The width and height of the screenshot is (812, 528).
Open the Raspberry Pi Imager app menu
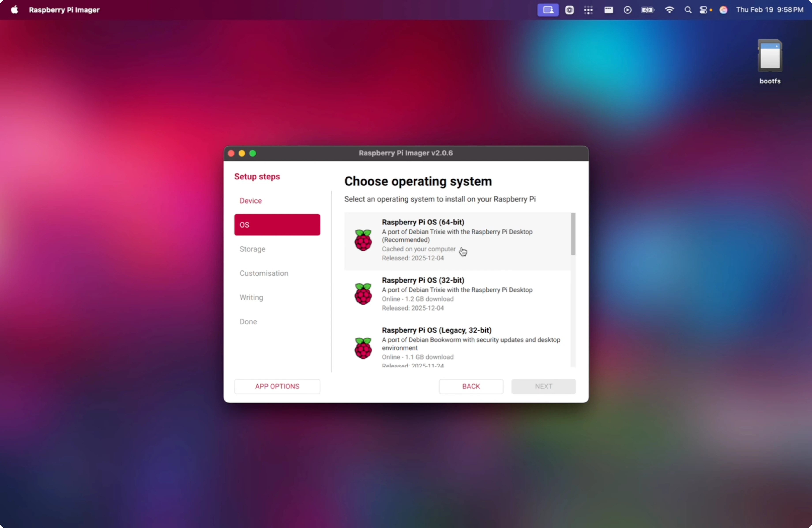(x=64, y=10)
